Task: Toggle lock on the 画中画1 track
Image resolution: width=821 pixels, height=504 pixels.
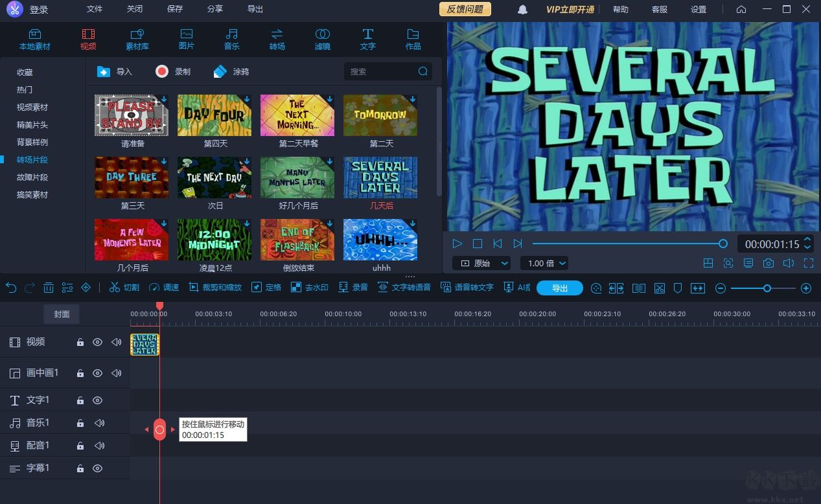Action: coord(80,373)
